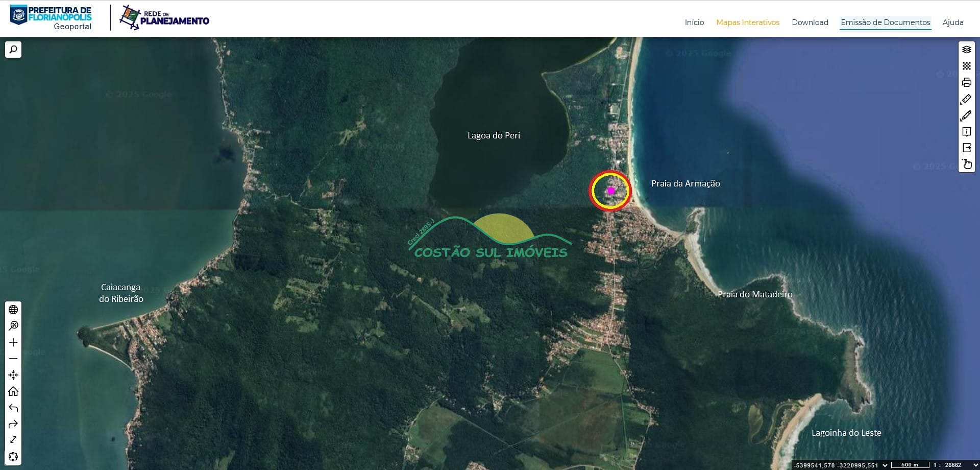Zoom in with the plus button
This screenshot has height=470, width=980.
13,342
